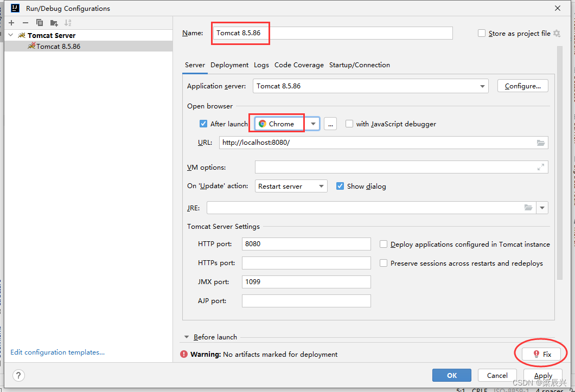Switch to the Server tab

pyautogui.click(x=195, y=65)
